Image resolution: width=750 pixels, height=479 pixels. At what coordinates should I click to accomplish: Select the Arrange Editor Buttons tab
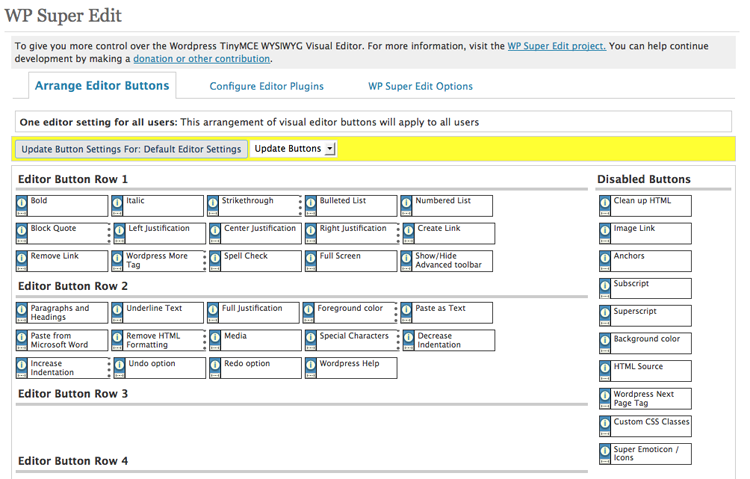click(102, 86)
